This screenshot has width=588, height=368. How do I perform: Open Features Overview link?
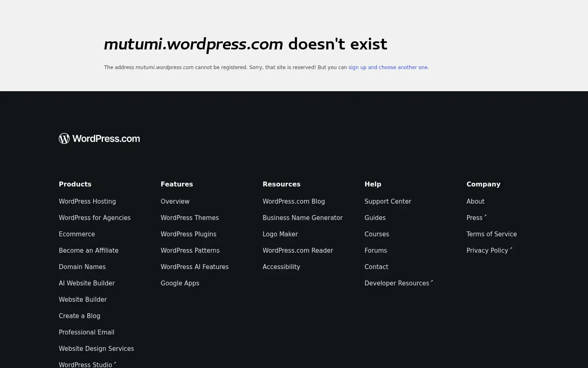[175, 201]
